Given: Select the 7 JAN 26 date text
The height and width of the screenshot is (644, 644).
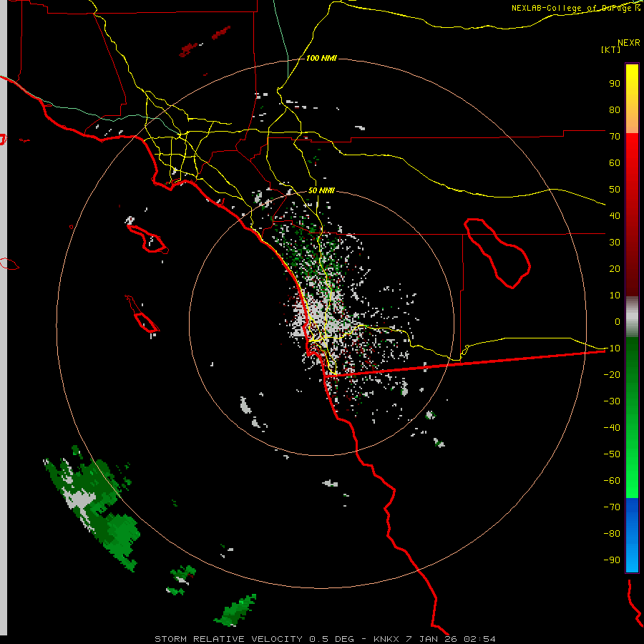Looking at the screenshot, I should [x=431, y=639].
